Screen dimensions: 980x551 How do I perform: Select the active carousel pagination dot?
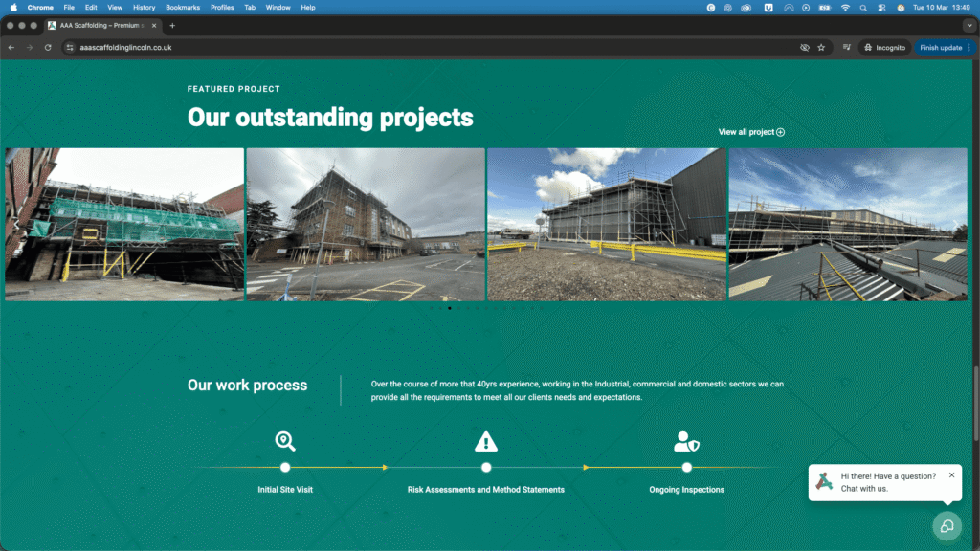pyautogui.click(x=450, y=308)
